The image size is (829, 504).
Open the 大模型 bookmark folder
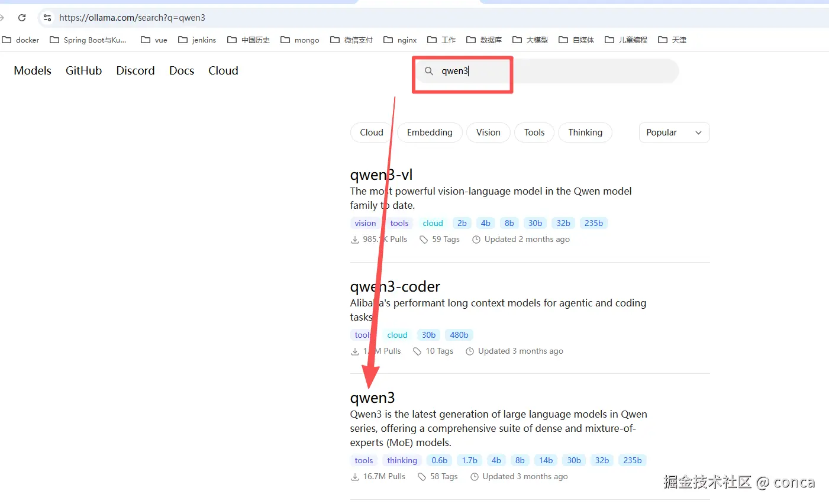(530, 40)
